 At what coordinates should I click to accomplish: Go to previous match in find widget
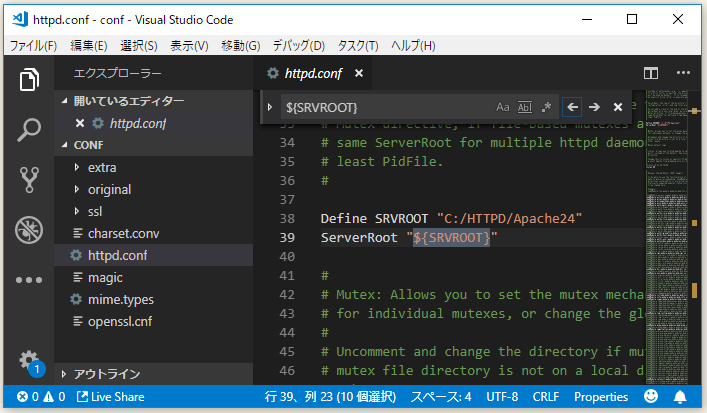click(572, 107)
